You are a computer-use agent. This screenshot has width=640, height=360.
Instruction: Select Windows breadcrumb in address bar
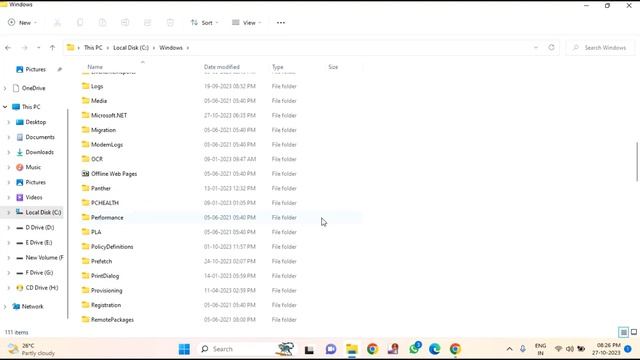pos(171,48)
